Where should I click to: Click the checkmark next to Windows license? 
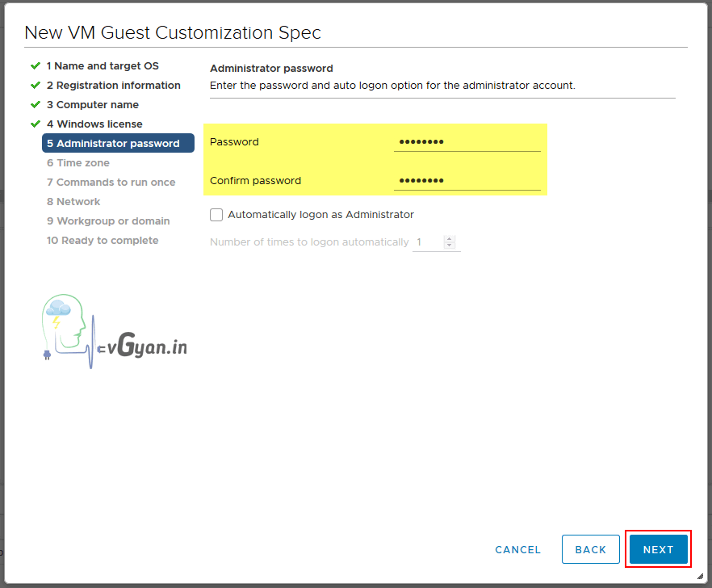point(35,124)
